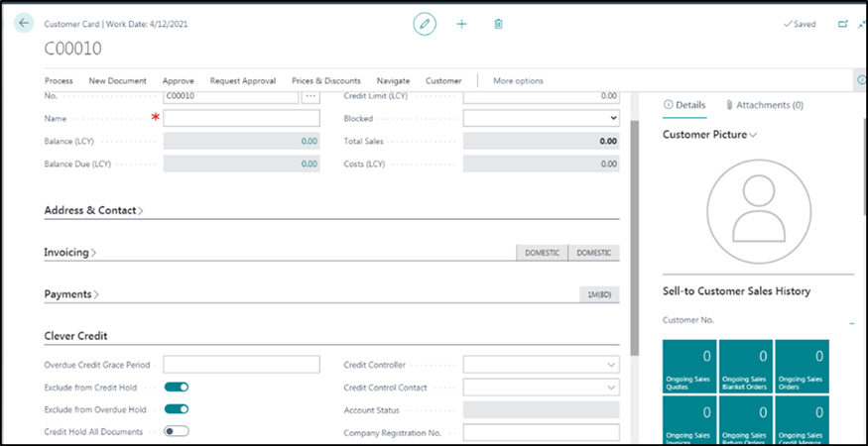Open the Ongoing Sales Credit Memos tile

(803, 419)
